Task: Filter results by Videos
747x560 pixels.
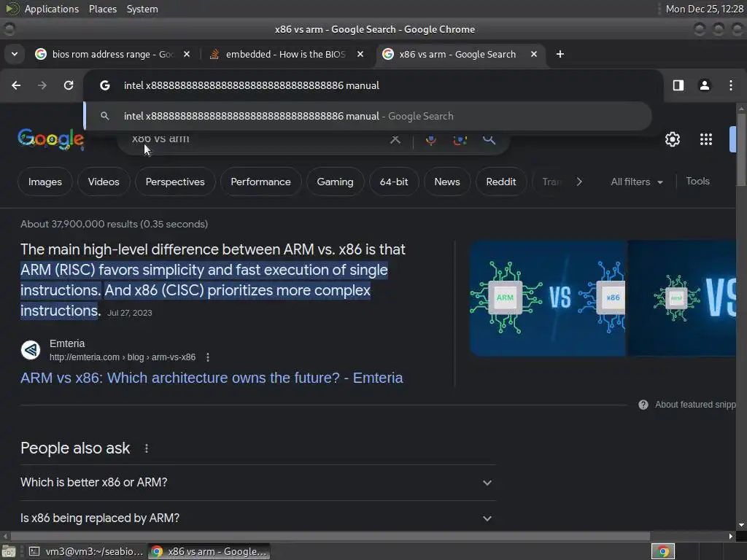Action: 104,182
